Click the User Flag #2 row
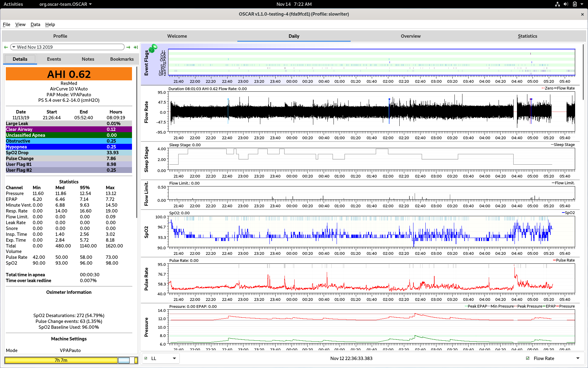 point(69,170)
